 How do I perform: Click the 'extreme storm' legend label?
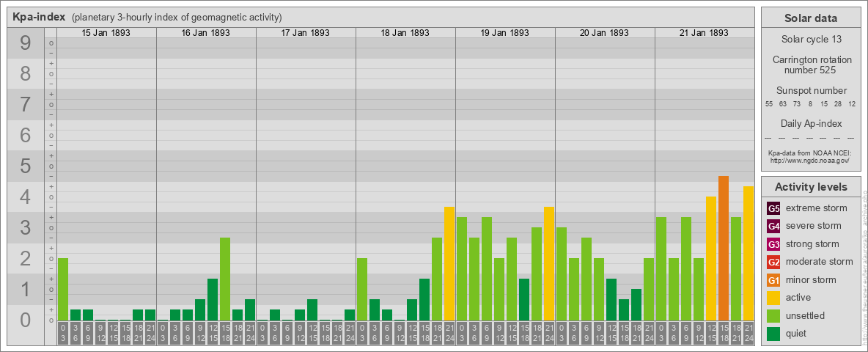(817, 208)
